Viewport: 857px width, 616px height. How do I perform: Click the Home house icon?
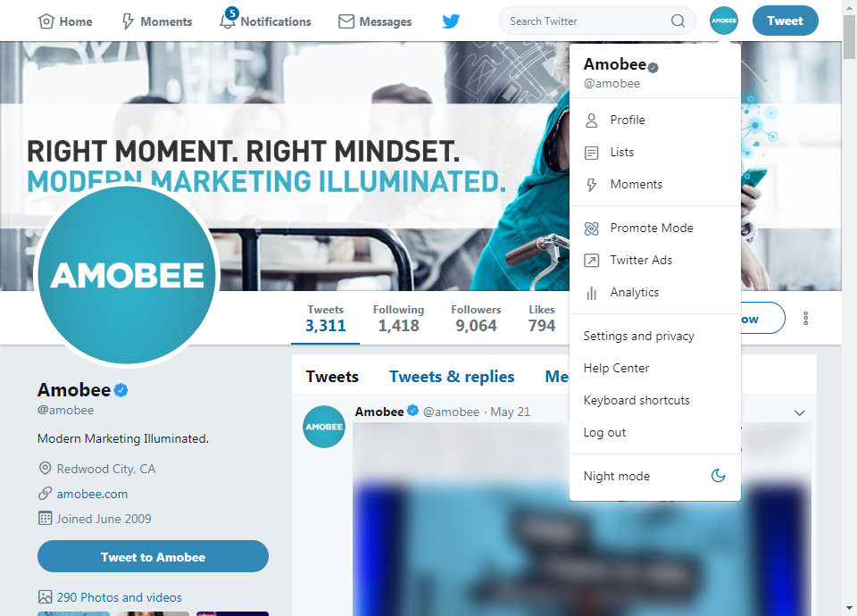point(46,21)
